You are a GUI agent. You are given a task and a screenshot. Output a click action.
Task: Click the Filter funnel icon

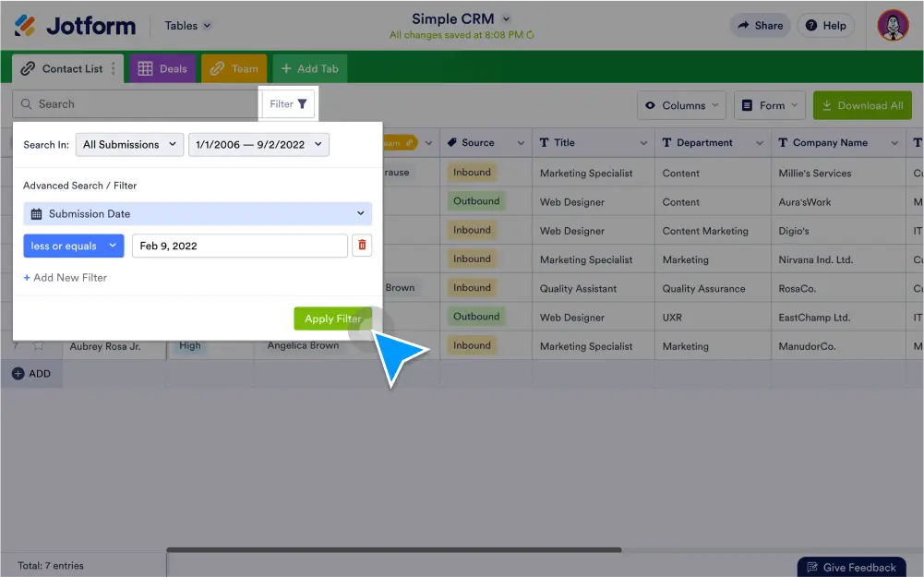(x=302, y=104)
